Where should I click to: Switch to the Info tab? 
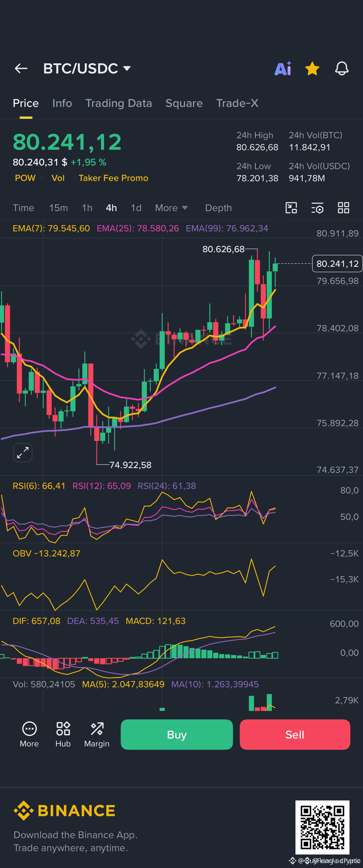[x=62, y=103]
